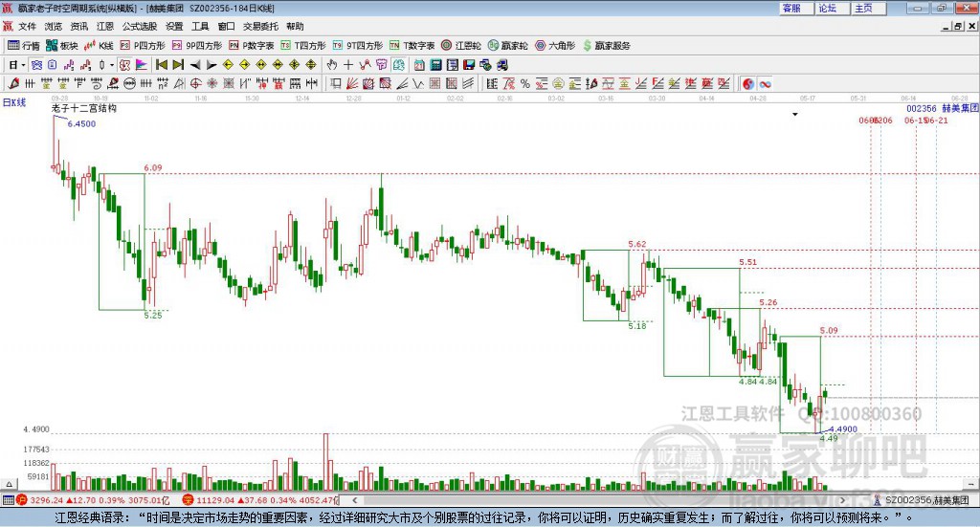Select the hand pan tool
This screenshot has height=527, width=980.
[332, 65]
